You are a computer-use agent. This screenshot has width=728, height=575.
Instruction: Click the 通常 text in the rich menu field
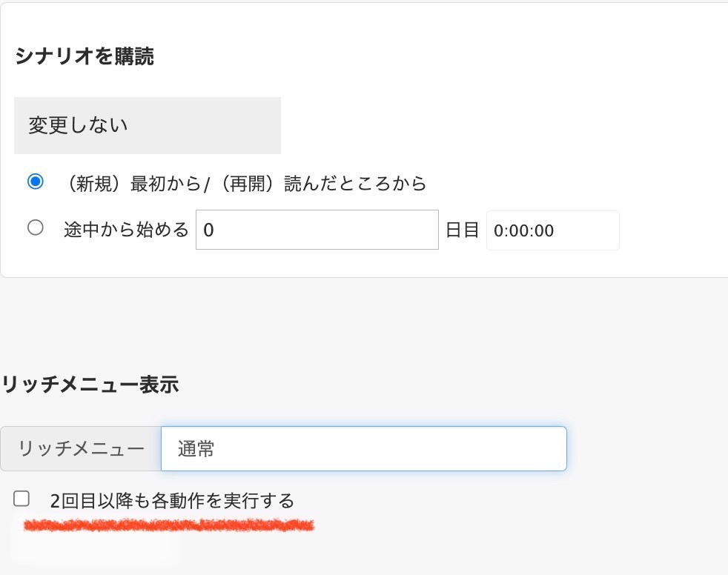coord(196,449)
